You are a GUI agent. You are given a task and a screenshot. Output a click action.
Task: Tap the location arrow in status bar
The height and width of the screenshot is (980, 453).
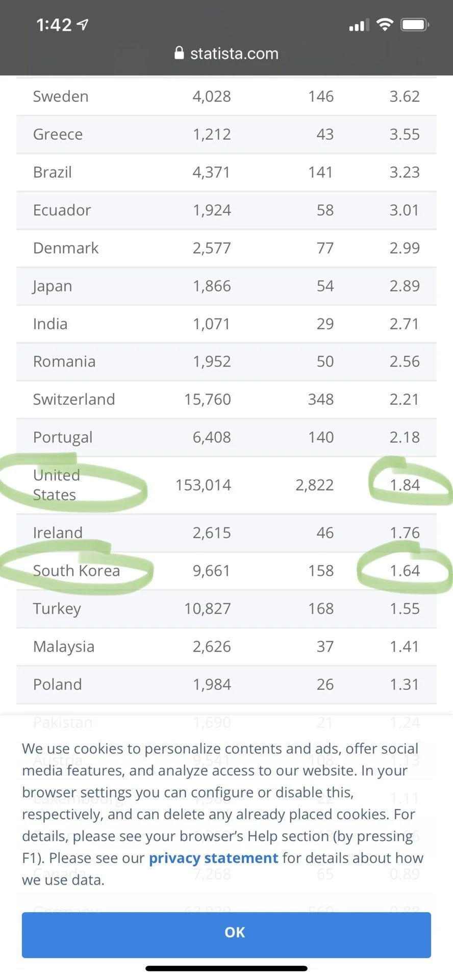click(x=82, y=24)
